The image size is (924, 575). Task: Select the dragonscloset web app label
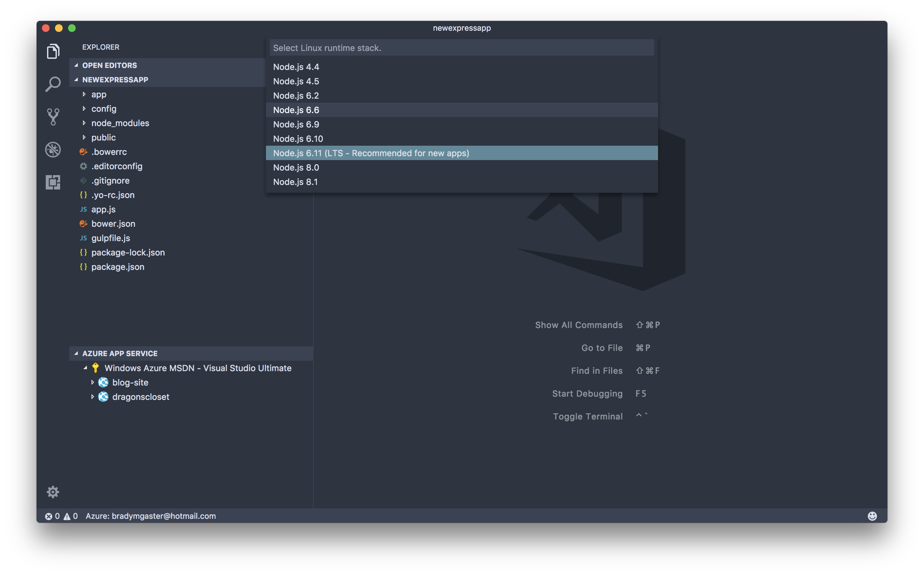pos(141,397)
